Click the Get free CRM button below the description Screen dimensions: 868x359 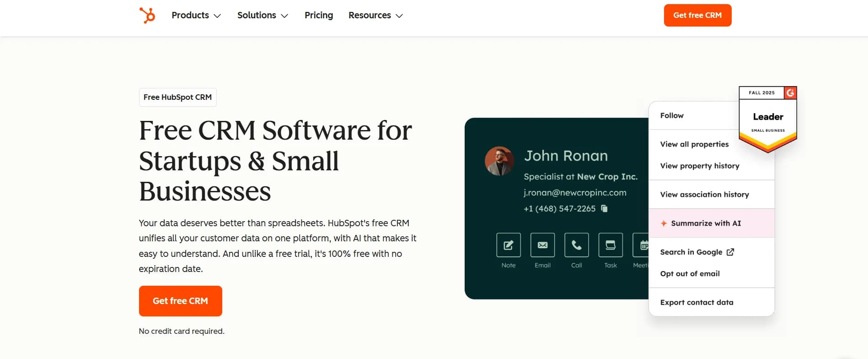tap(181, 301)
